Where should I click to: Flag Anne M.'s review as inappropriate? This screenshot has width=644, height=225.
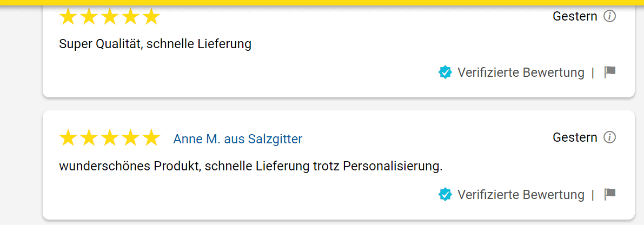610,194
